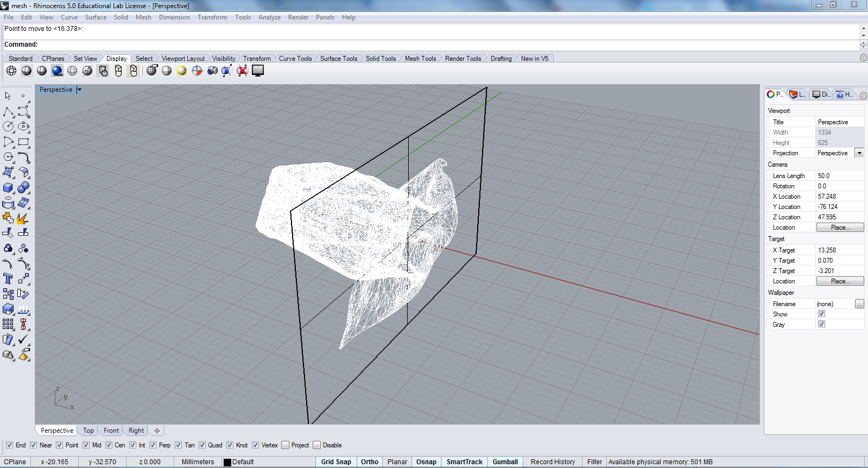Toggle the Near osnap checkbox
Viewport: 868px width, 468px height.
[33, 445]
